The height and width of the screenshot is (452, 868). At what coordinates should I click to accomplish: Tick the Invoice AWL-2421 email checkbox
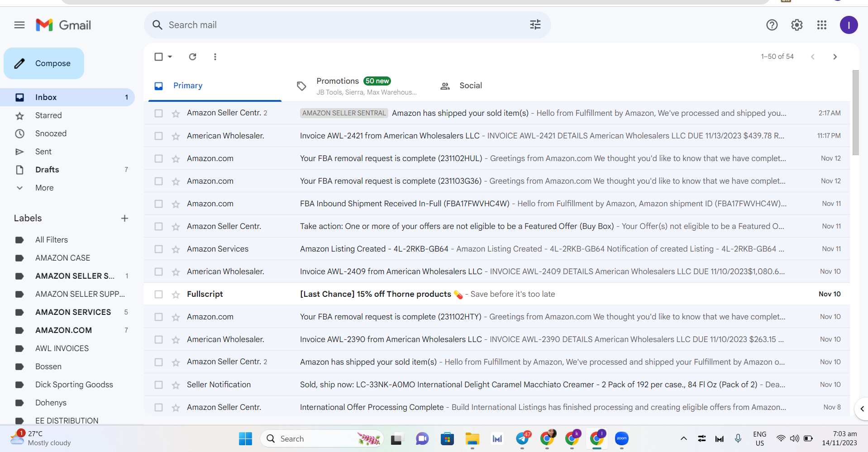click(158, 136)
